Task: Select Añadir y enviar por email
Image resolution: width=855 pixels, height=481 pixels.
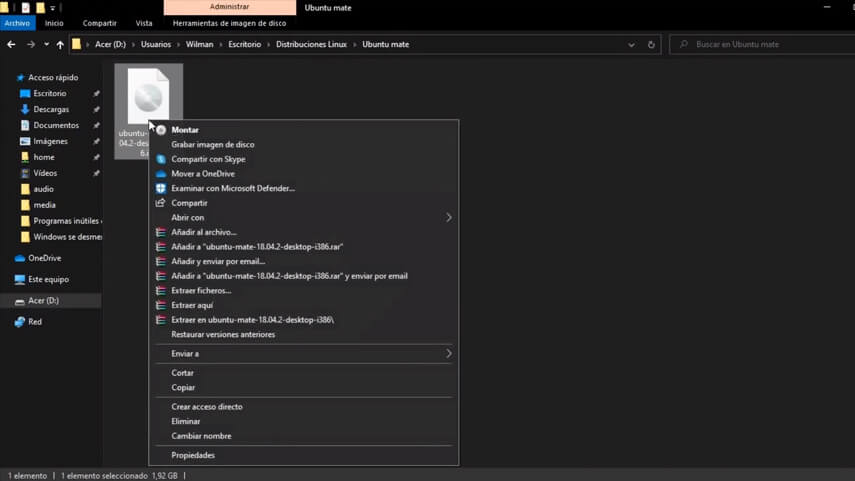Action: (x=218, y=261)
